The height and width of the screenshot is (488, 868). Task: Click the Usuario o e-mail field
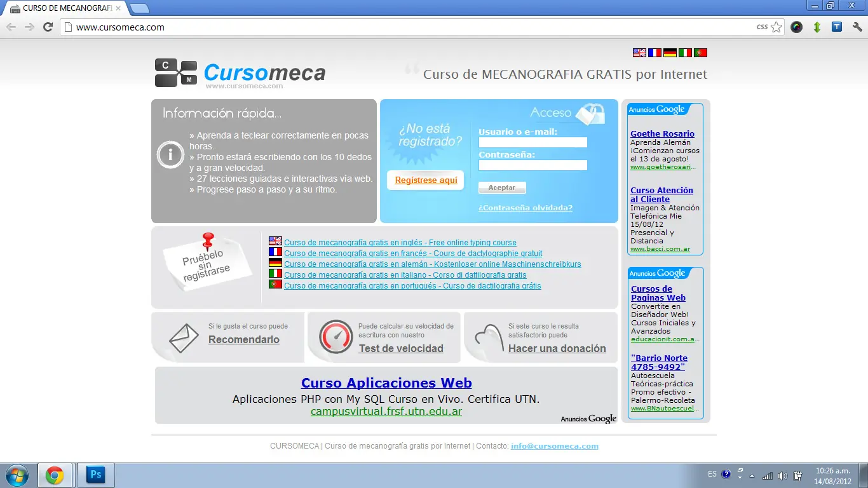(x=532, y=142)
